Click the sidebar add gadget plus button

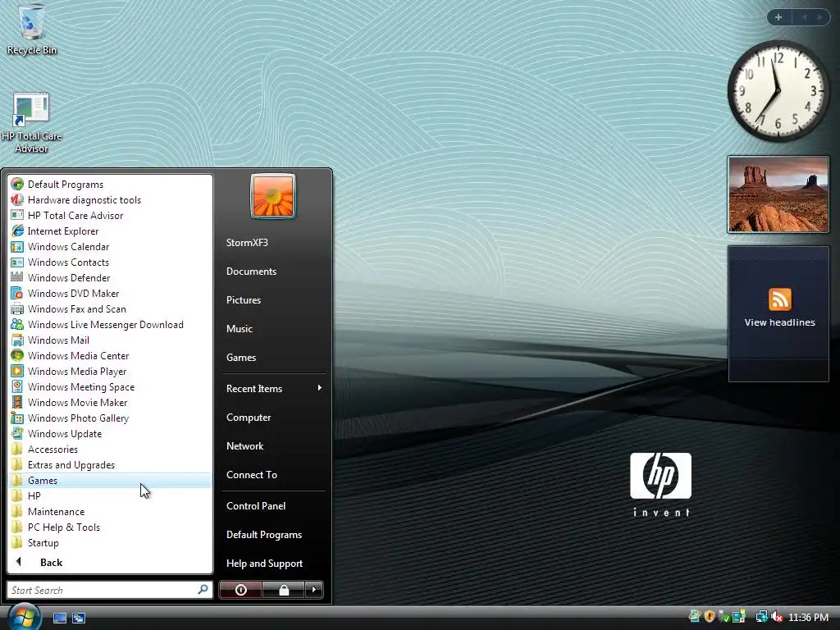[x=778, y=17]
